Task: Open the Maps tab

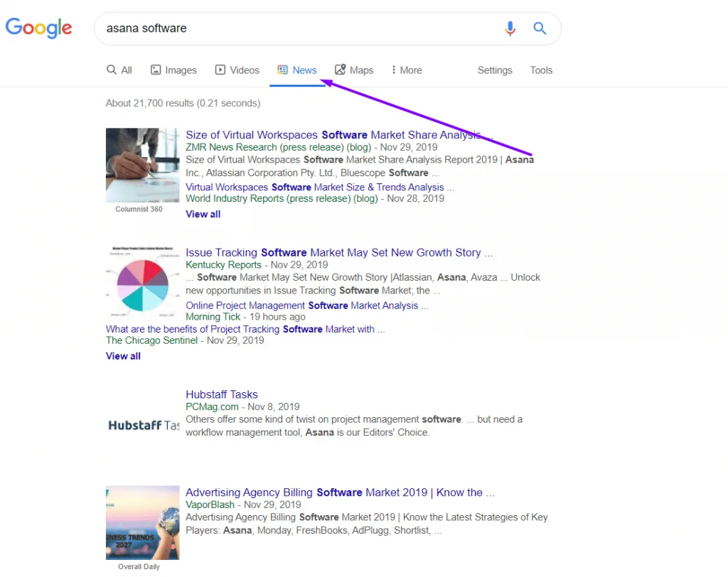Action: (x=354, y=70)
